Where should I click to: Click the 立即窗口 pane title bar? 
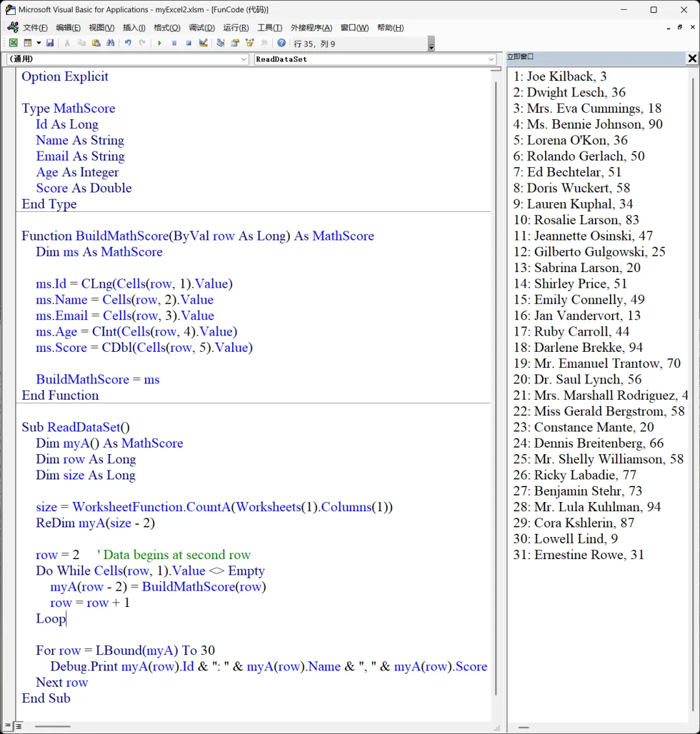[x=596, y=58]
